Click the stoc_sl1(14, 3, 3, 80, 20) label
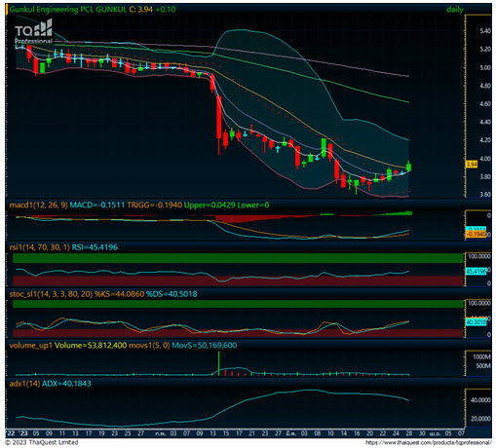This screenshot has height=448, width=496. click(x=51, y=294)
